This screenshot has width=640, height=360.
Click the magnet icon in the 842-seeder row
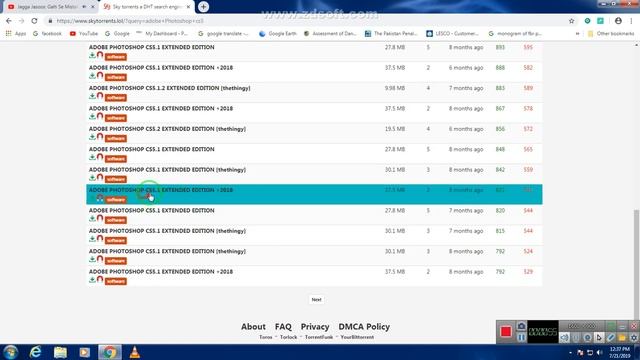click(x=100, y=178)
